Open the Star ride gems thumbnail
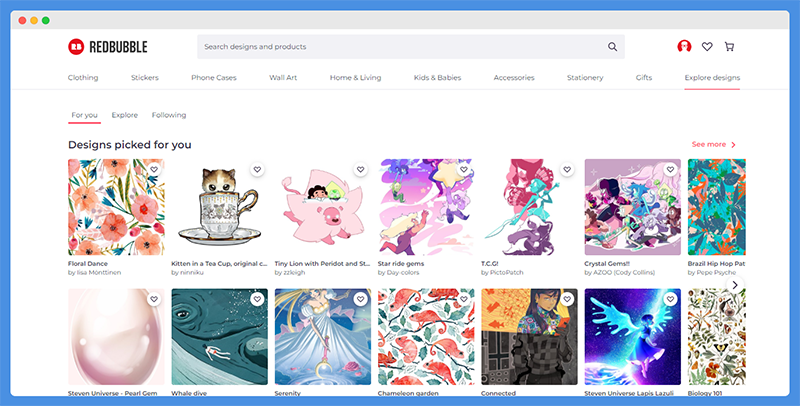 click(426, 207)
